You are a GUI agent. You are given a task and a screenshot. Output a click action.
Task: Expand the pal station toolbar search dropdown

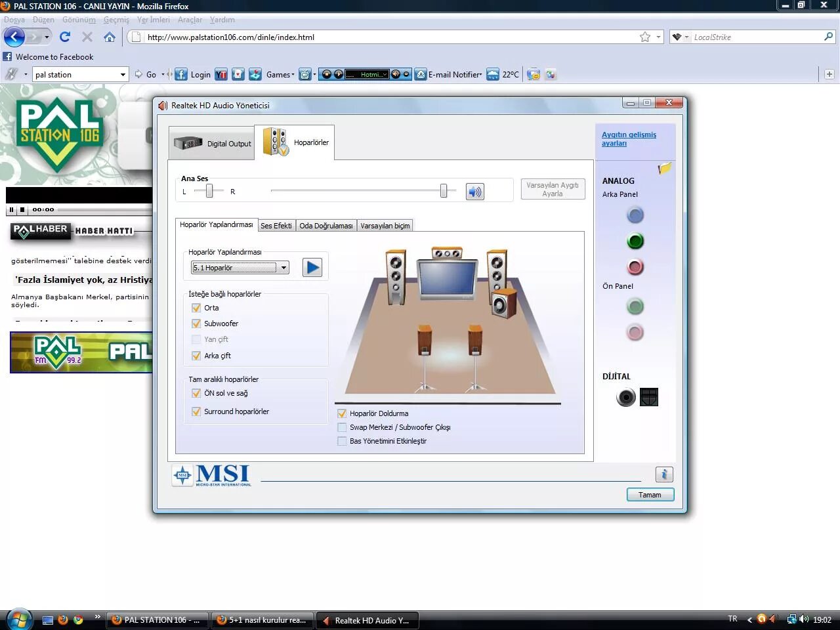123,75
